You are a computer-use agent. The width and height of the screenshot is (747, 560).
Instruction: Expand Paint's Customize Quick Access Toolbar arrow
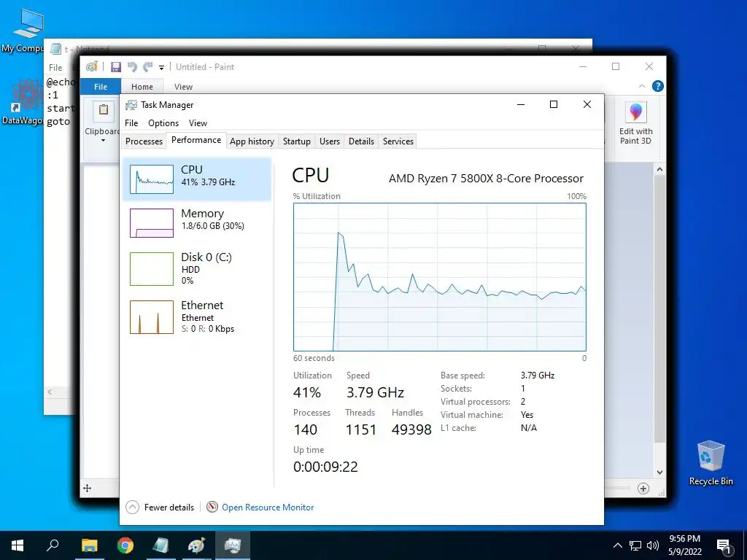[x=161, y=68]
